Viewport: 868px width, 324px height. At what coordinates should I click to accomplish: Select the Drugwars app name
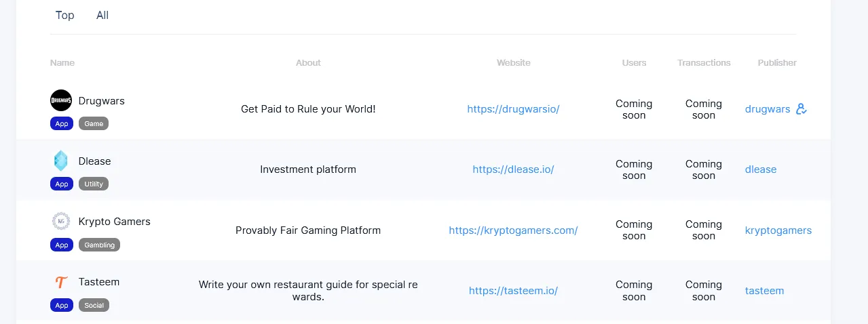point(102,100)
